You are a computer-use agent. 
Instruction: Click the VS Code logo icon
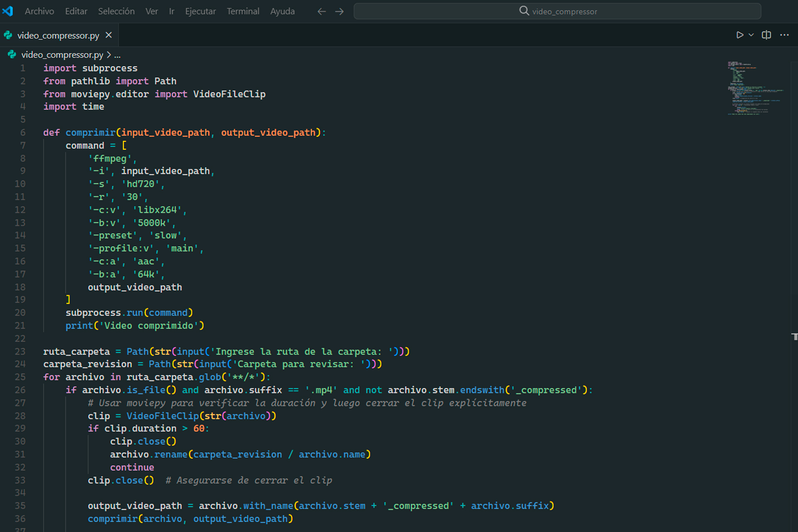point(8,11)
